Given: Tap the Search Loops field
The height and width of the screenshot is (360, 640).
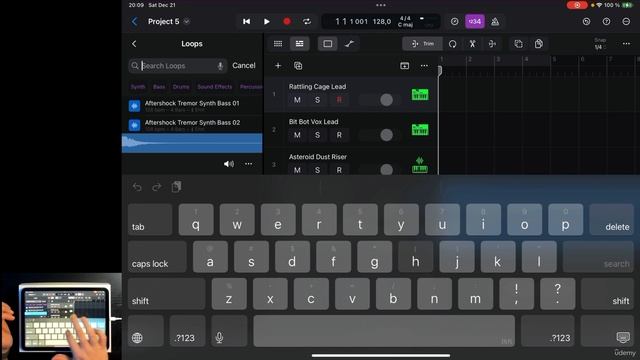Looking at the screenshot, I should (x=178, y=66).
